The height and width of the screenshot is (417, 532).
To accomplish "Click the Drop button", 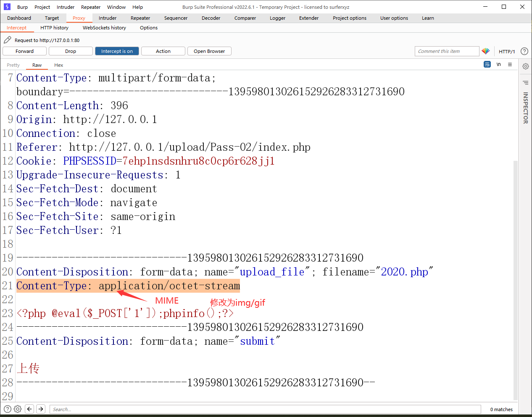I will pyautogui.click(x=71, y=51).
